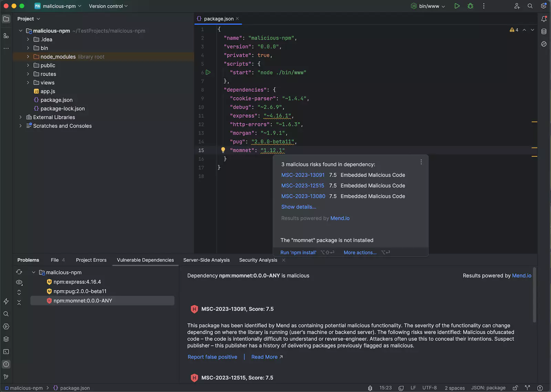
Task: Open the Notifications bell panel
Action: [x=544, y=19]
